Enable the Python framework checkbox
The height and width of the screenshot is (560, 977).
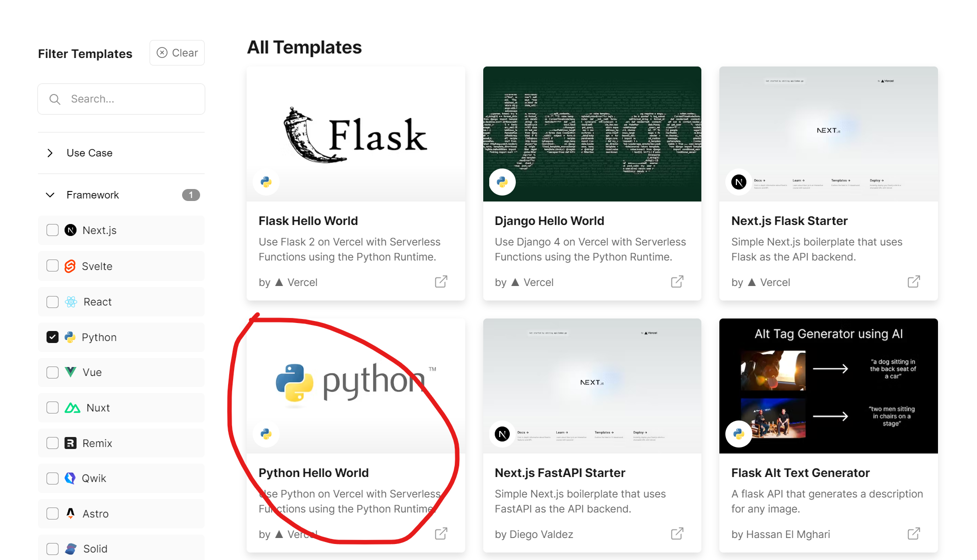(x=53, y=336)
